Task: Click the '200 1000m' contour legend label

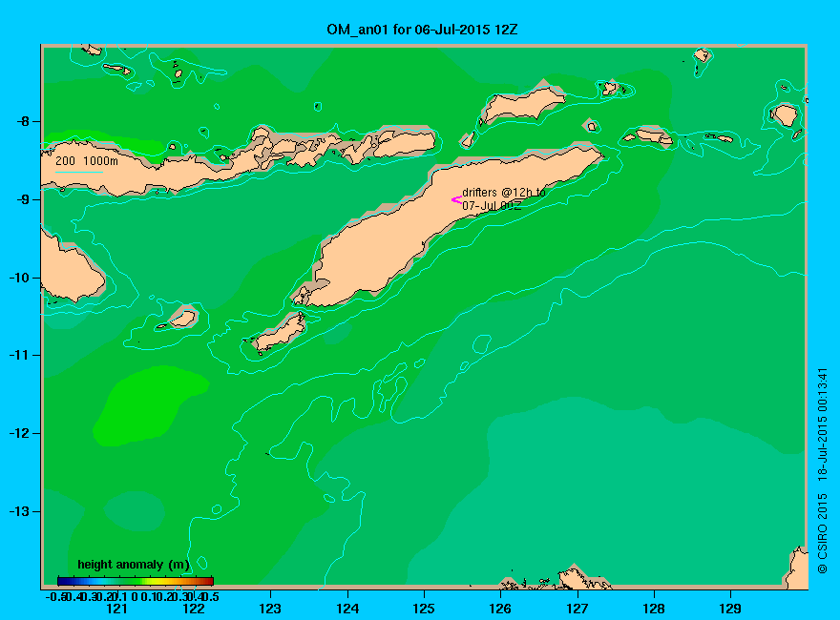Action: 87,160
